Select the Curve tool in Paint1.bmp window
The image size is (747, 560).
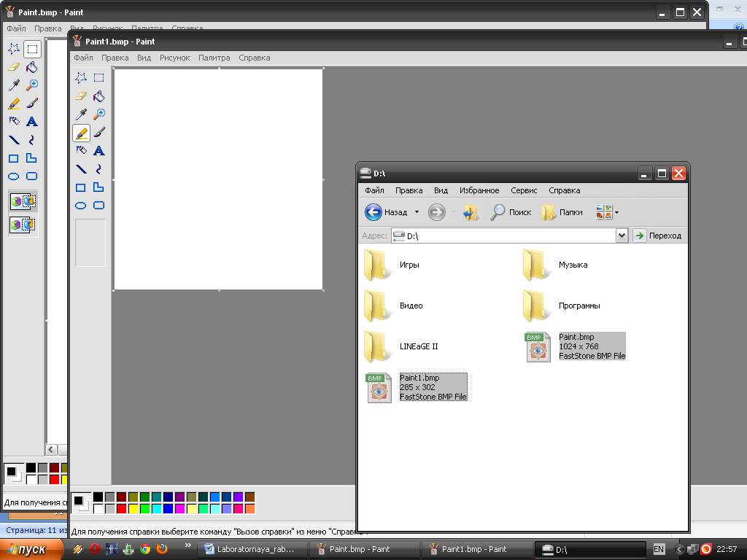98,169
